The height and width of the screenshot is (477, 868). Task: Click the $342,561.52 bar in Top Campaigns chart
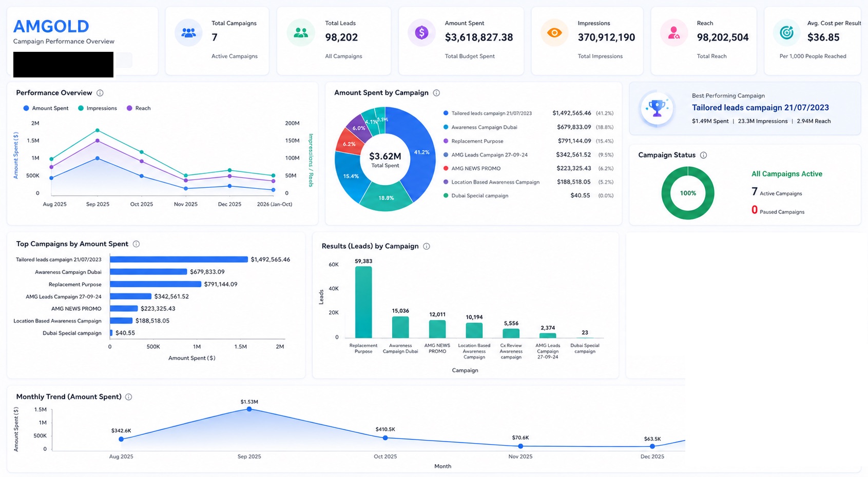tap(130, 296)
